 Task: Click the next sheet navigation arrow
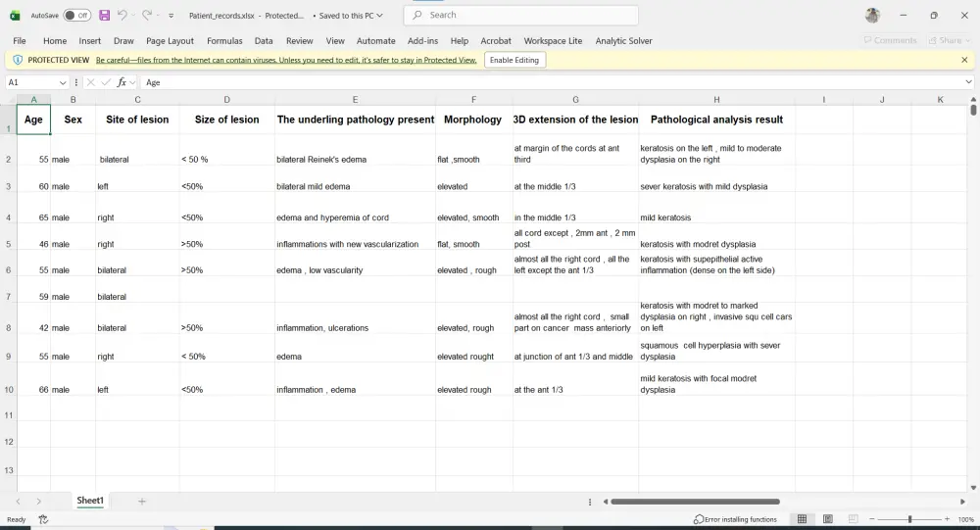click(39, 502)
